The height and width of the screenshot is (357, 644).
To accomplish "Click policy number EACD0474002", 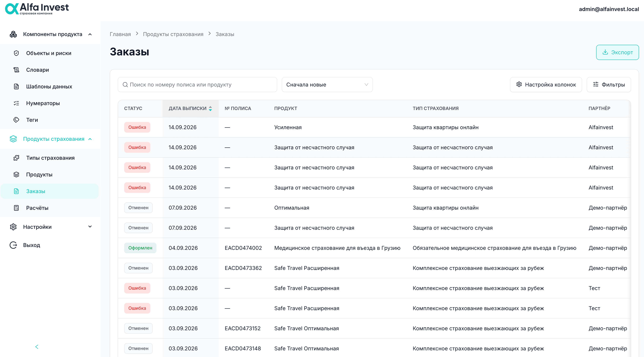I will [x=243, y=248].
